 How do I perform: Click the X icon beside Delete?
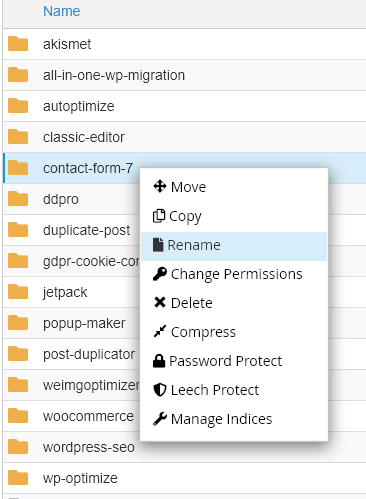[160, 302]
